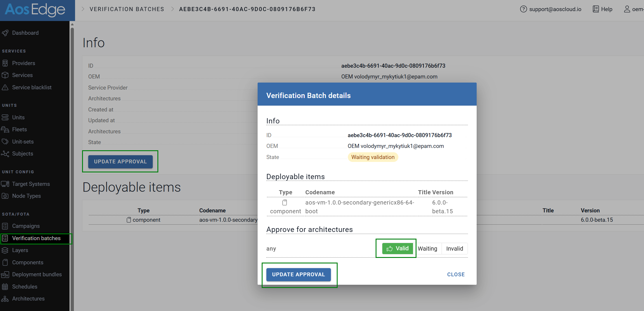Click the Verification Batches breadcrumb
This screenshot has width=644, height=311.
tap(127, 9)
